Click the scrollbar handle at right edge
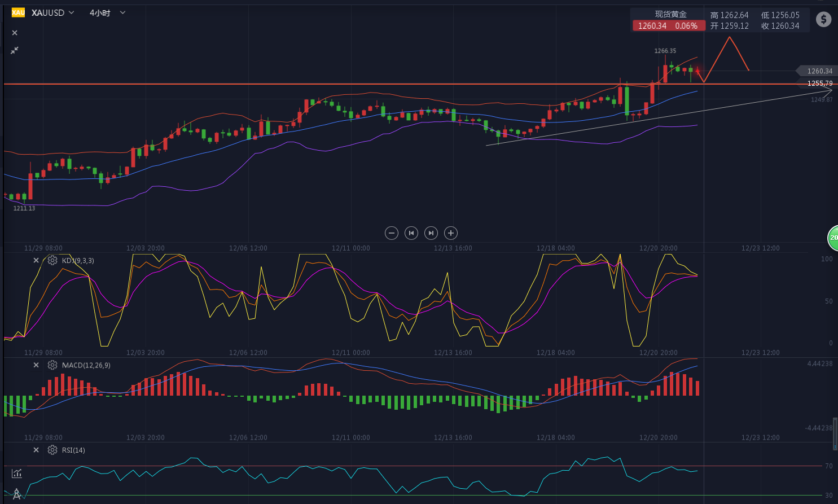The width and height of the screenshot is (838, 504). coord(836,433)
